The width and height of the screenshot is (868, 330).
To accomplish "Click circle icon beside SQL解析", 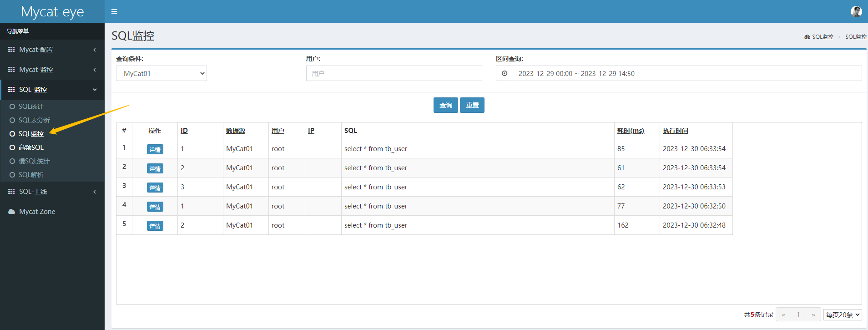I will (12, 175).
